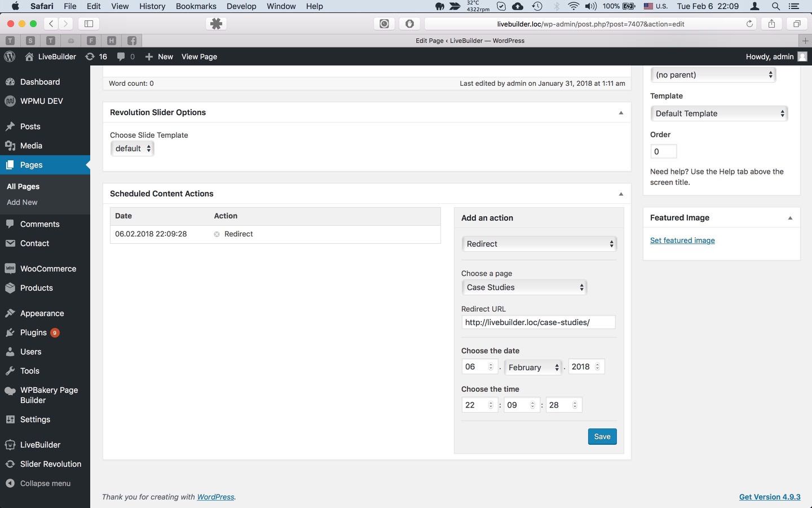The width and height of the screenshot is (812, 508).
Task: Click the Order number field
Action: pyautogui.click(x=664, y=151)
